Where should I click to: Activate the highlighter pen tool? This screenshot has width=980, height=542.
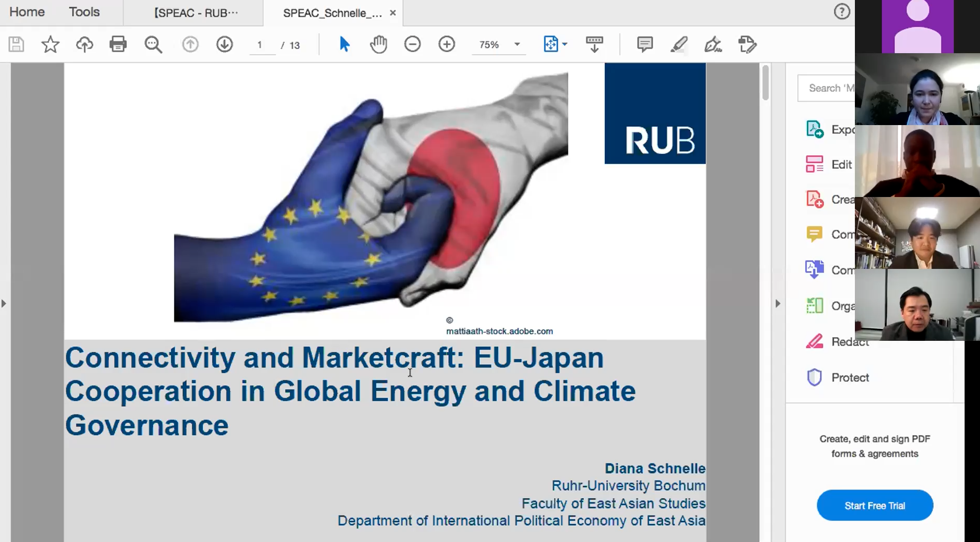click(x=679, y=44)
